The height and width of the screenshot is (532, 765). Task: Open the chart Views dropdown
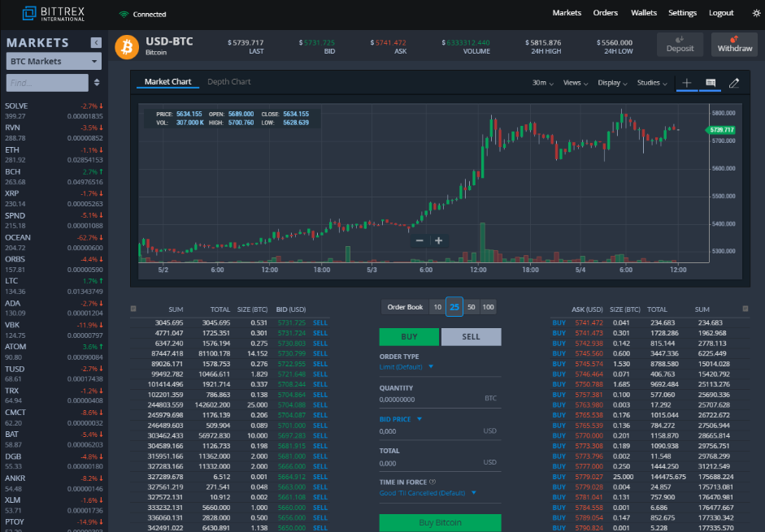[576, 83]
